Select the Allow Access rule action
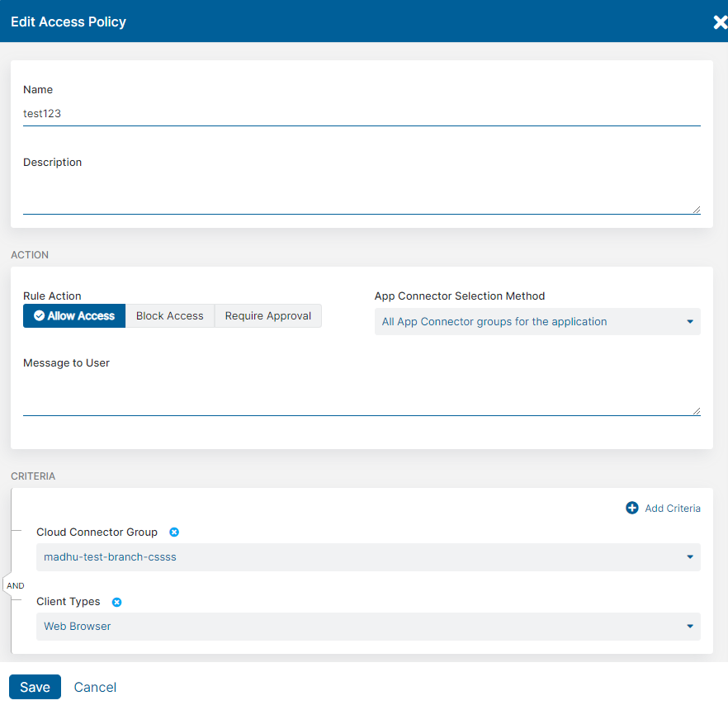The height and width of the screenshot is (710, 728). [73, 315]
